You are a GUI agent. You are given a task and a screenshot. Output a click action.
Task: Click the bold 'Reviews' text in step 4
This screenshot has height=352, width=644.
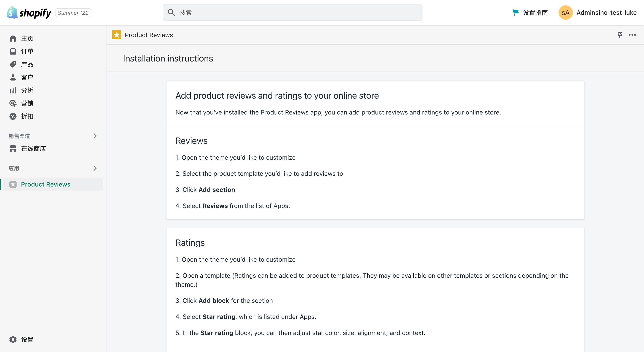[x=215, y=206]
